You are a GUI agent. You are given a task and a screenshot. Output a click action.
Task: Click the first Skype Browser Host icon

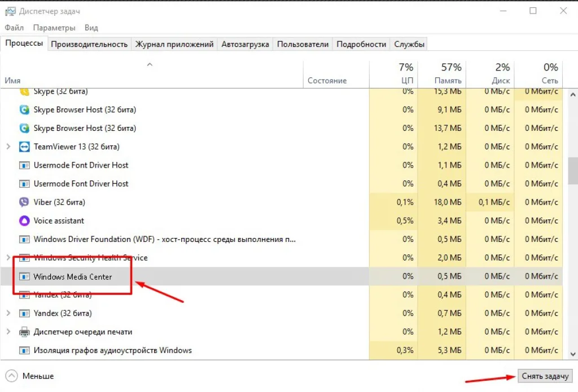[x=24, y=109]
